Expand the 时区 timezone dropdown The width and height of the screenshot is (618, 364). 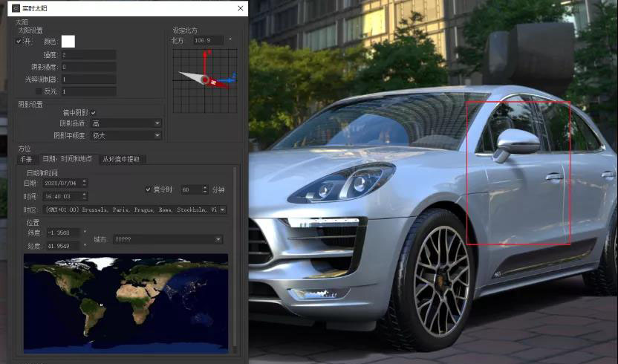(222, 210)
